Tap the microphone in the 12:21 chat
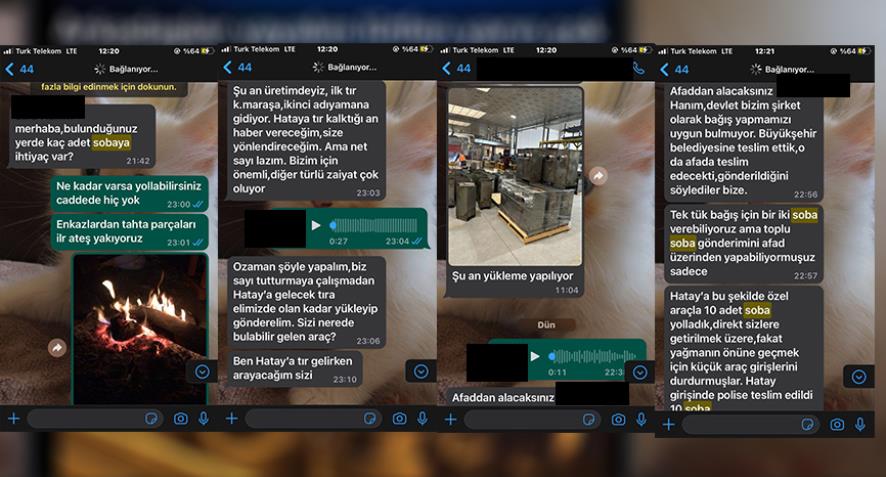 click(x=860, y=424)
